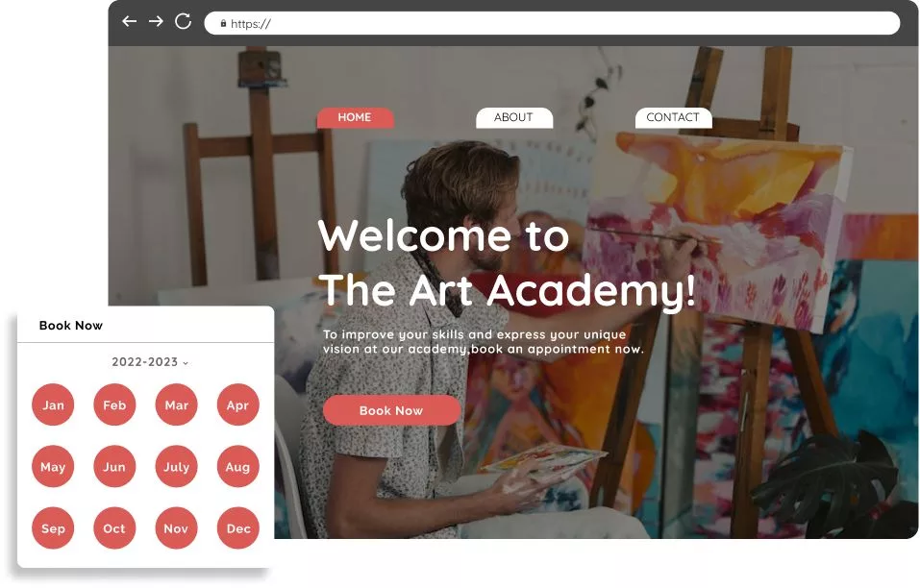This screenshot has width=920, height=588.
Task: Choose Mar in the booking calendar
Action: 176,405
